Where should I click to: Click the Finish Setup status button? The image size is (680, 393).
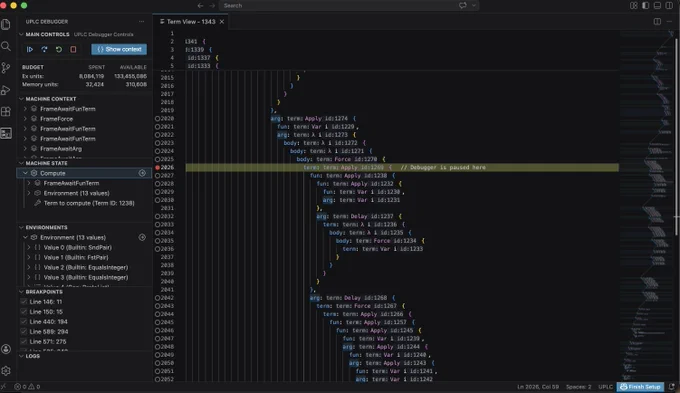click(640, 386)
